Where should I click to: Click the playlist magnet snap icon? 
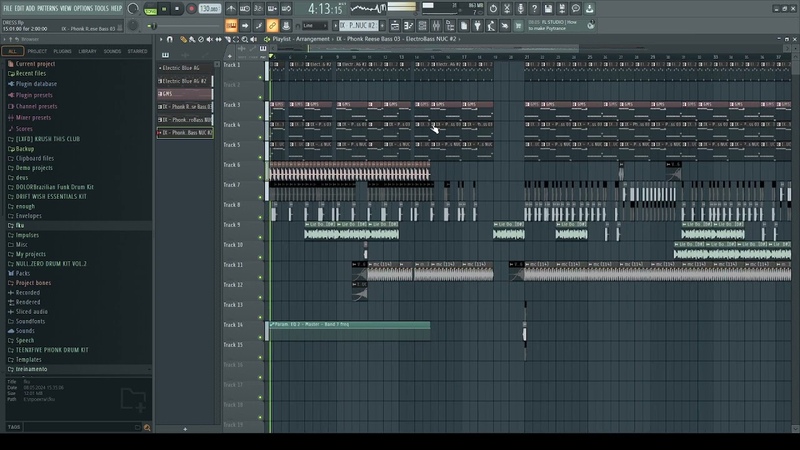click(170, 39)
